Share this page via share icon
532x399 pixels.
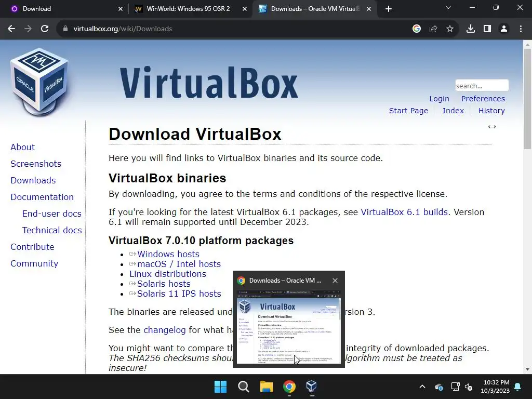click(433, 29)
